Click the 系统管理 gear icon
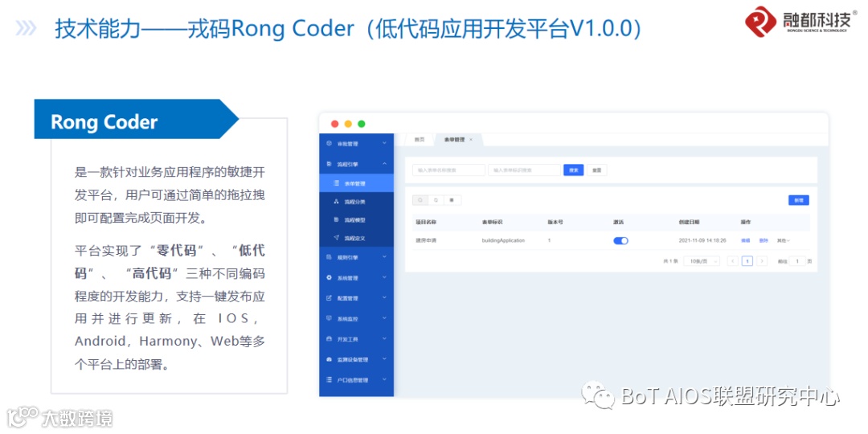 330,278
